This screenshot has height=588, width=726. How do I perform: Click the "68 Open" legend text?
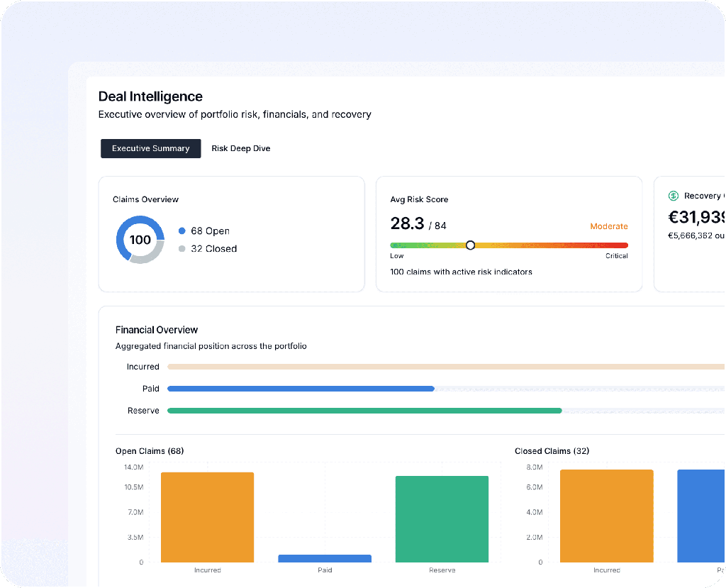[210, 231]
